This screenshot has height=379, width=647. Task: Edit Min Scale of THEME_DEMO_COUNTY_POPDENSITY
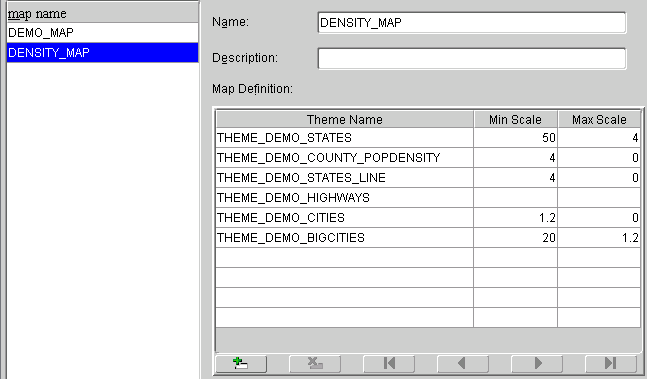[515, 158]
